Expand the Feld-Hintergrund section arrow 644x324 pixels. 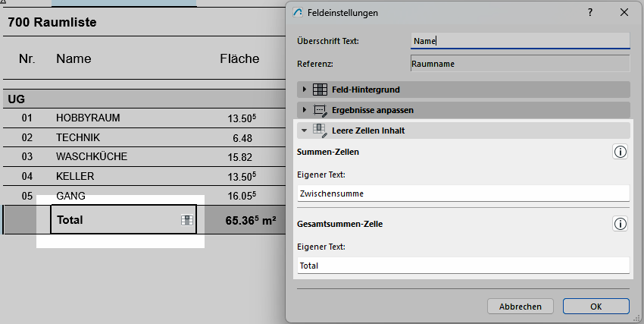[x=305, y=90]
